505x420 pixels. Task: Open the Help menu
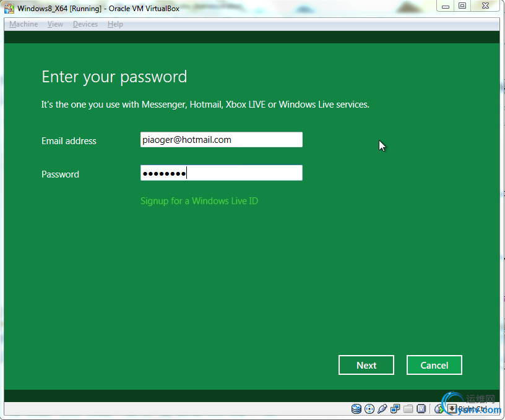click(115, 24)
